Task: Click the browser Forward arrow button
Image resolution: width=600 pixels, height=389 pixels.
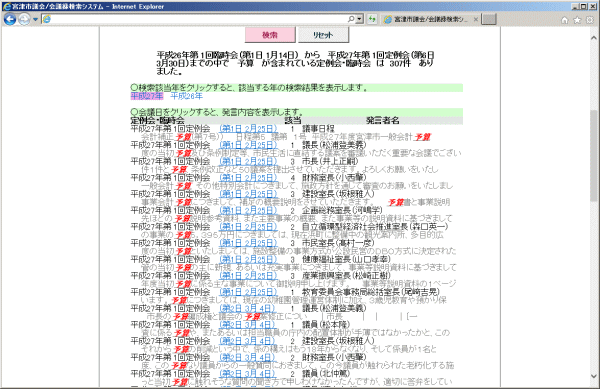Action: click(24, 19)
